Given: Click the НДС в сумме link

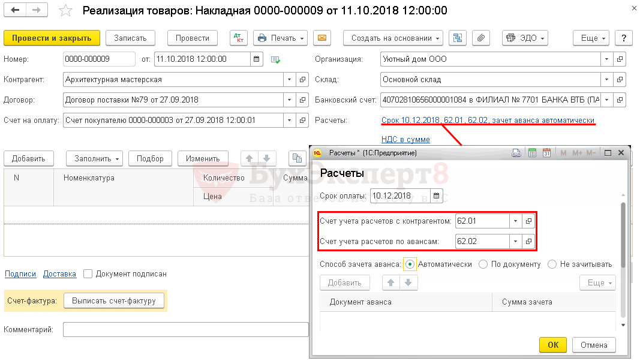Looking at the screenshot, I should click(x=405, y=140).
